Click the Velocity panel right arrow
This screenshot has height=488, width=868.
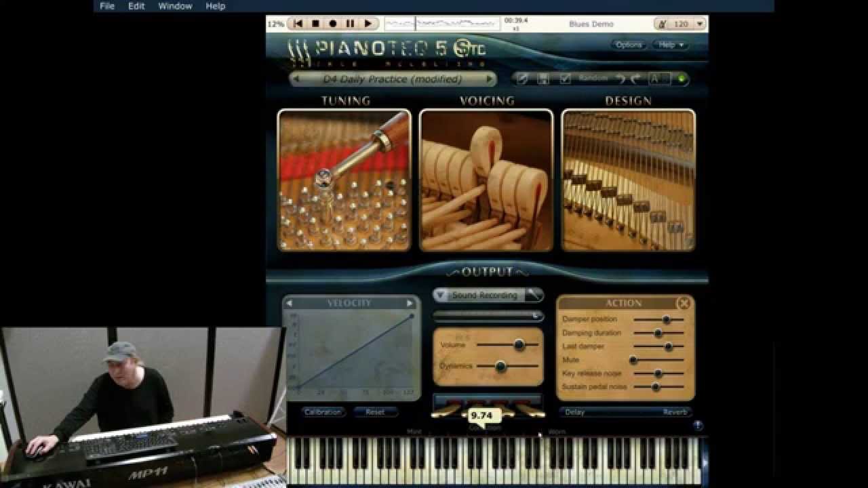410,304
